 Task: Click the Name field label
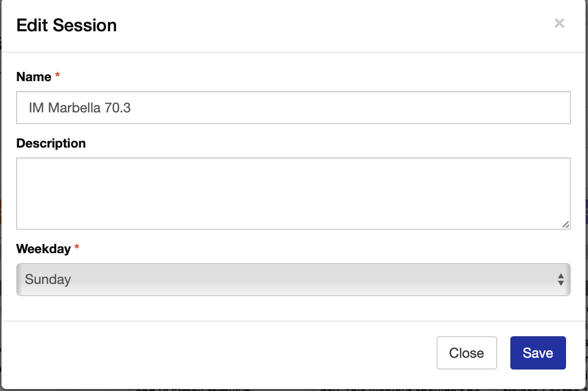point(34,77)
